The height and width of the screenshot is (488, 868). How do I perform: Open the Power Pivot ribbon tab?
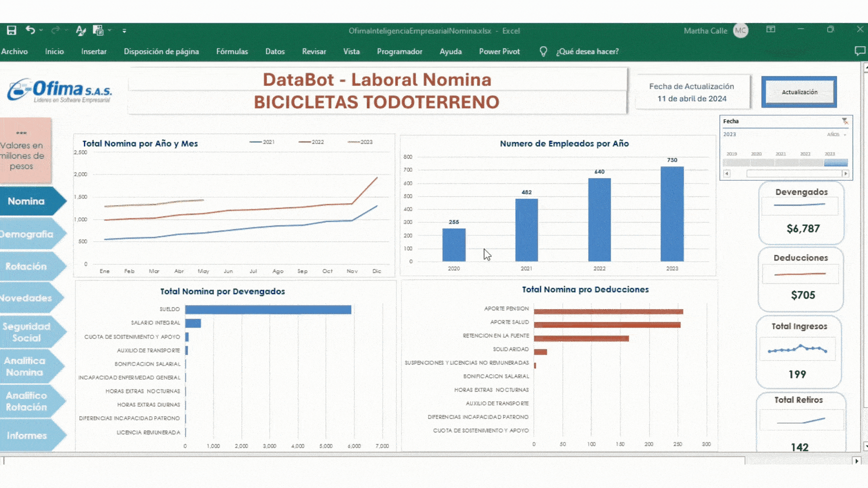pos(500,52)
